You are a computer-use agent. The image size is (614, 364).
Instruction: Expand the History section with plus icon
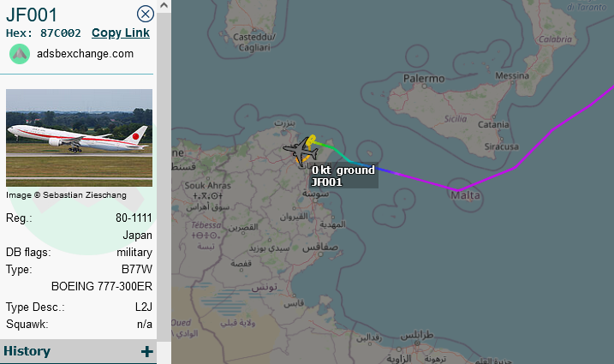tap(146, 351)
